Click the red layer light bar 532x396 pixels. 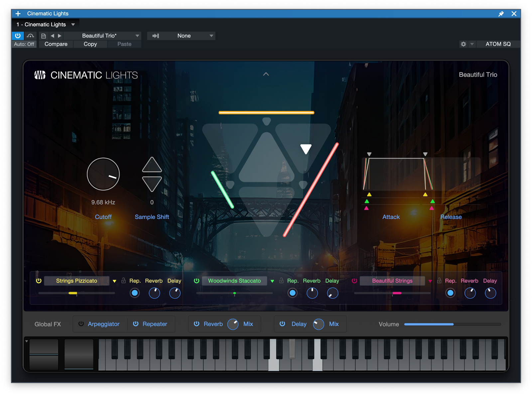coord(311,190)
